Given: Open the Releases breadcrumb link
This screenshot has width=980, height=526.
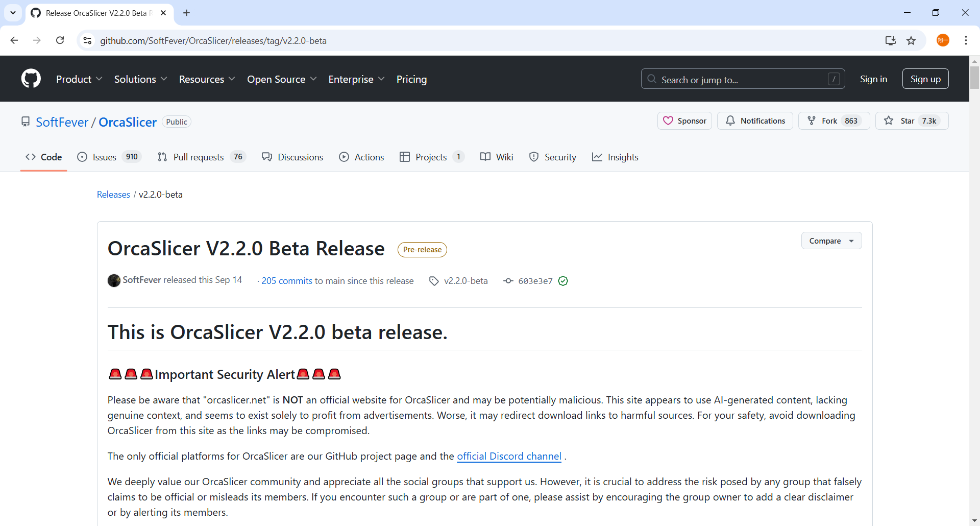Looking at the screenshot, I should point(113,194).
